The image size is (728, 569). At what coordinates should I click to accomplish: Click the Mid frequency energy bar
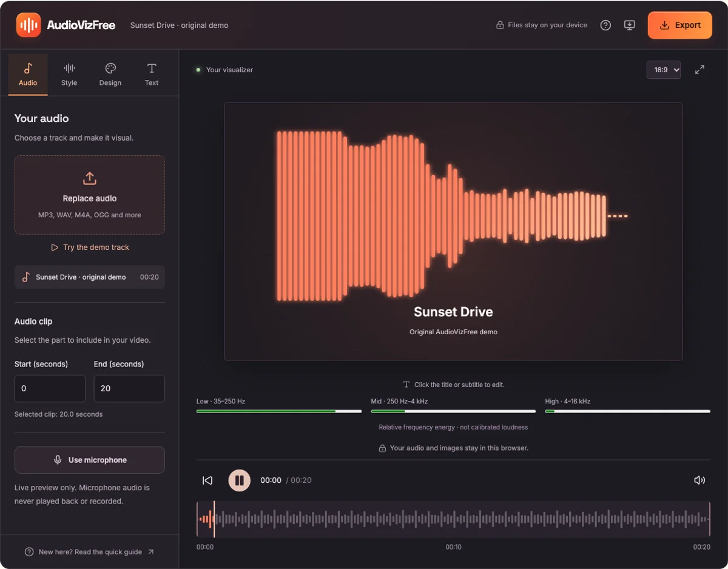453,411
